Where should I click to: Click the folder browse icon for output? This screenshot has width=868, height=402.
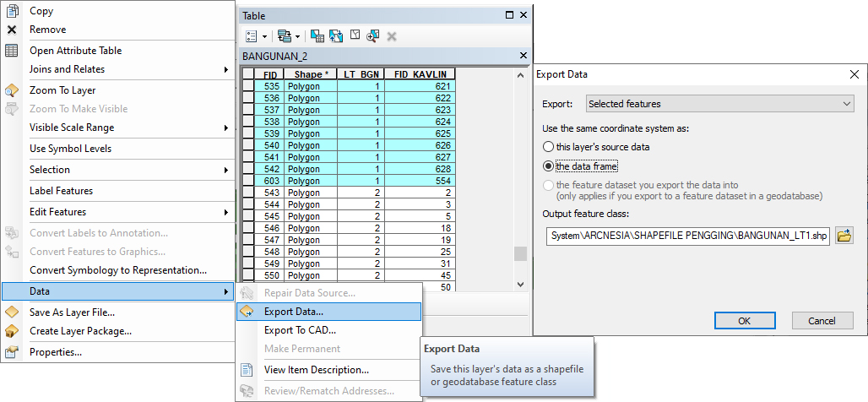844,236
